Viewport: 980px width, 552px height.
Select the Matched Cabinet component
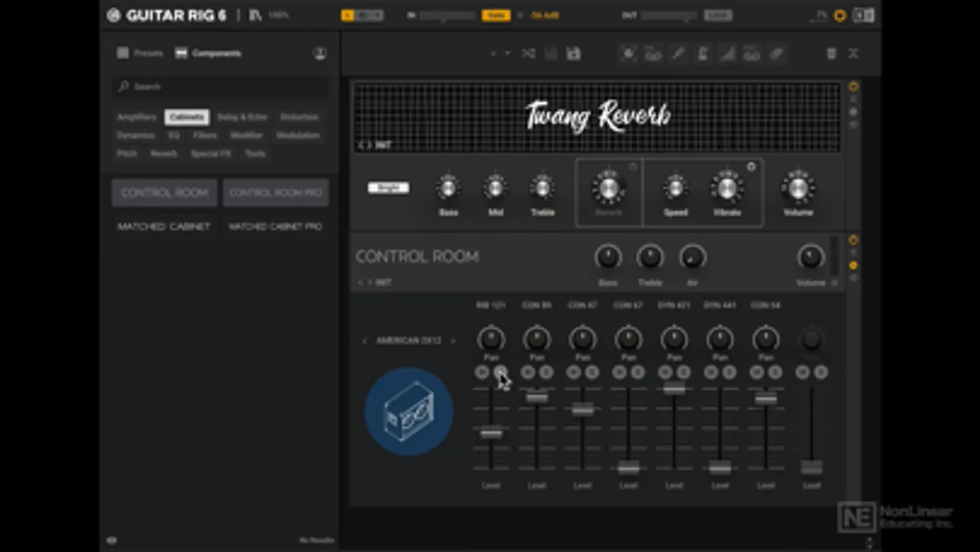tap(164, 227)
